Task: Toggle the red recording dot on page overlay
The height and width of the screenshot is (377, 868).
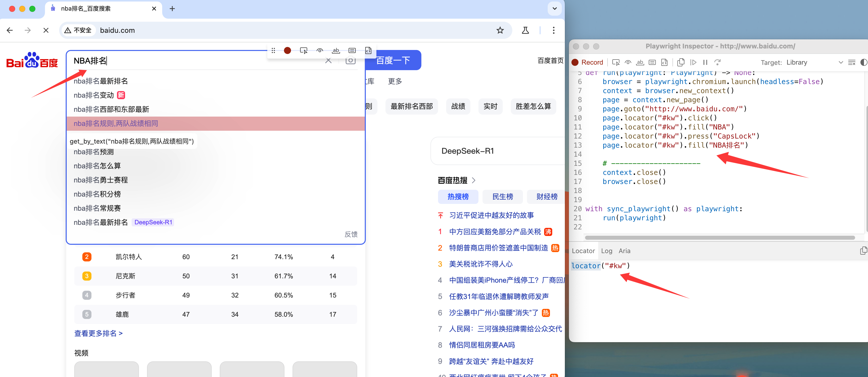Action: click(287, 50)
